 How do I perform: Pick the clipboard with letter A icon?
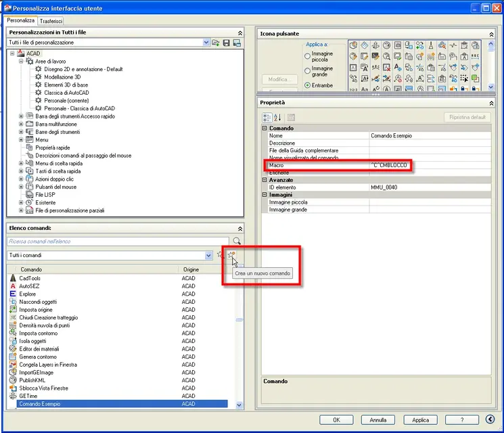tap(464, 57)
